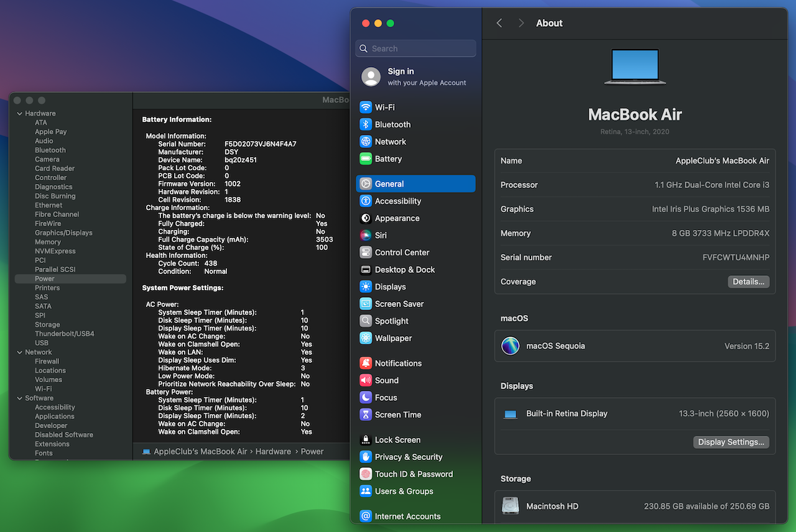The image size is (796, 532).
Task: Select Power in System Information sidebar
Action: pos(45,279)
